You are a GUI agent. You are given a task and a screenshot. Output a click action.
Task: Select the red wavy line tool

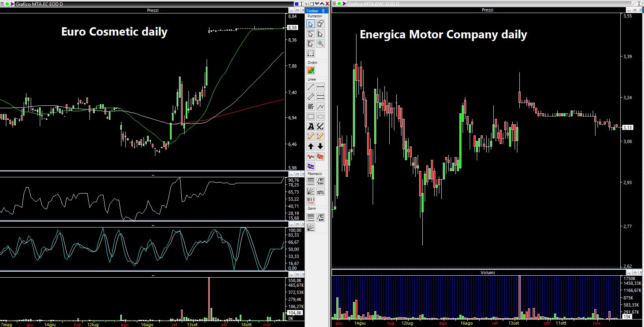click(311, 156)
